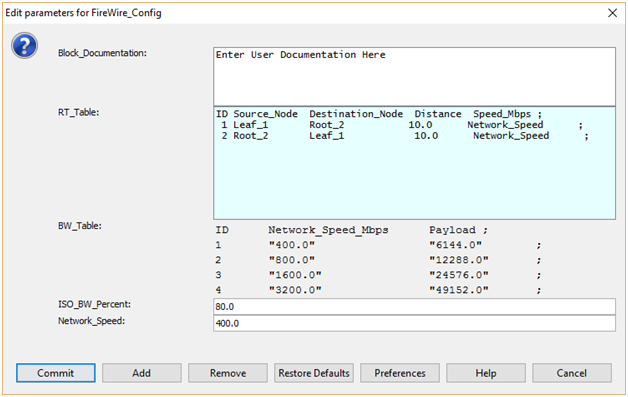This screenshot has height=397, width=628.
Task: Click the "12288.0" payload value
Action: tap(459, 260)
